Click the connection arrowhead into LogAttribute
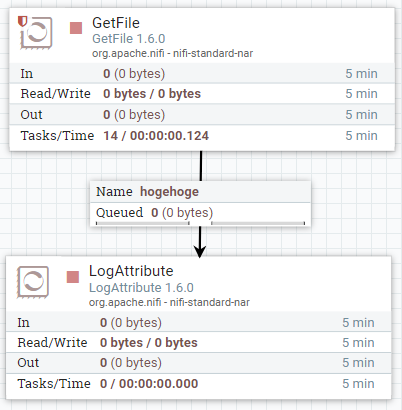Image resolution: width=402 pixels, height=410 pixels. 200,251
